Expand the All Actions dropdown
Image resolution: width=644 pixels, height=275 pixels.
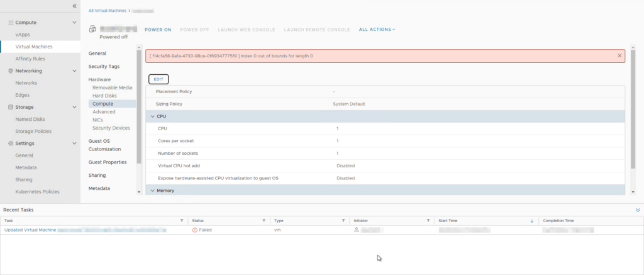(377, 30)
